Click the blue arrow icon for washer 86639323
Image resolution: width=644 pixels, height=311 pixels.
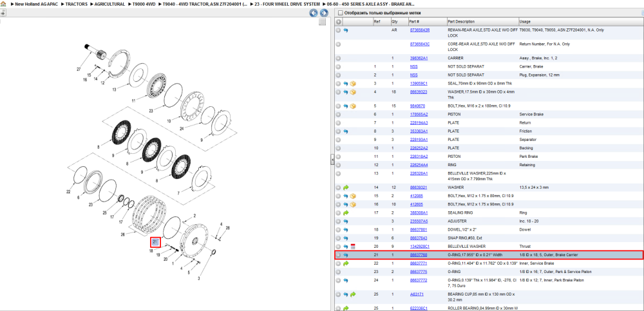coord(346,92)
